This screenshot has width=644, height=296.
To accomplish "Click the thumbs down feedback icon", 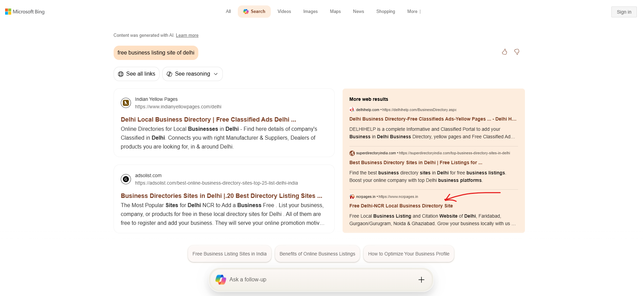I will tap(517, 52).
